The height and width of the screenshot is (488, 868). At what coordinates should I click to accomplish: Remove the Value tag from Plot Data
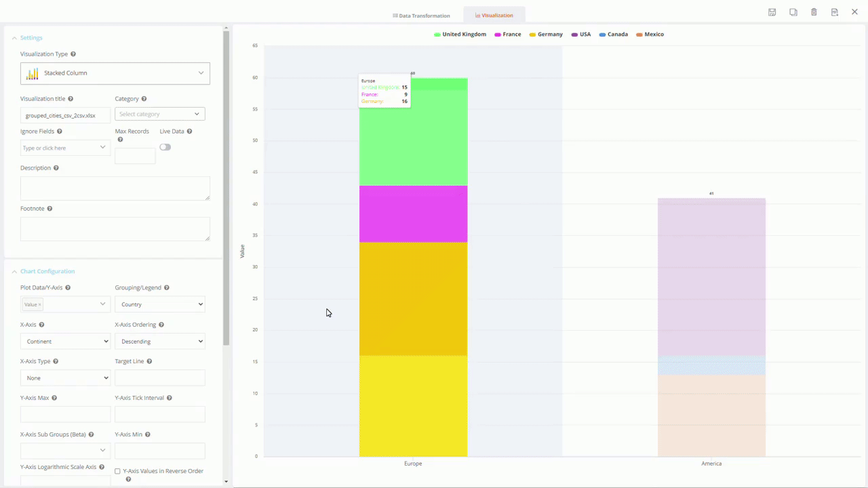39,305
